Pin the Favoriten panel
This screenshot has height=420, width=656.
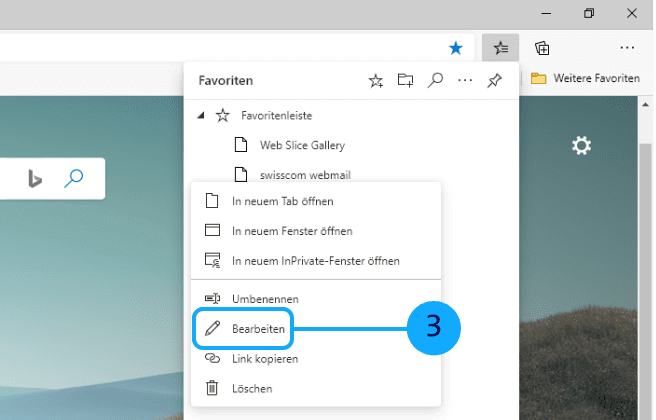pos(494,80)
